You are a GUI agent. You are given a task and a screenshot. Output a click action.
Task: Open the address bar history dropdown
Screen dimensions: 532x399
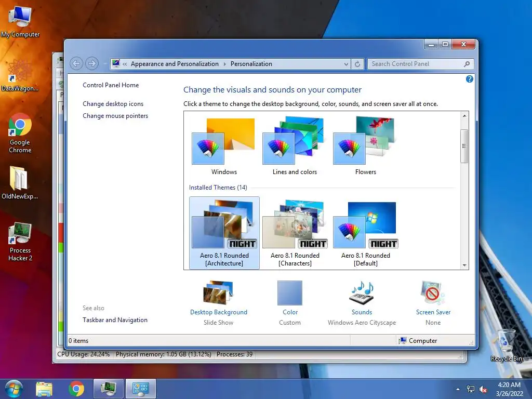tap(346, 64)
